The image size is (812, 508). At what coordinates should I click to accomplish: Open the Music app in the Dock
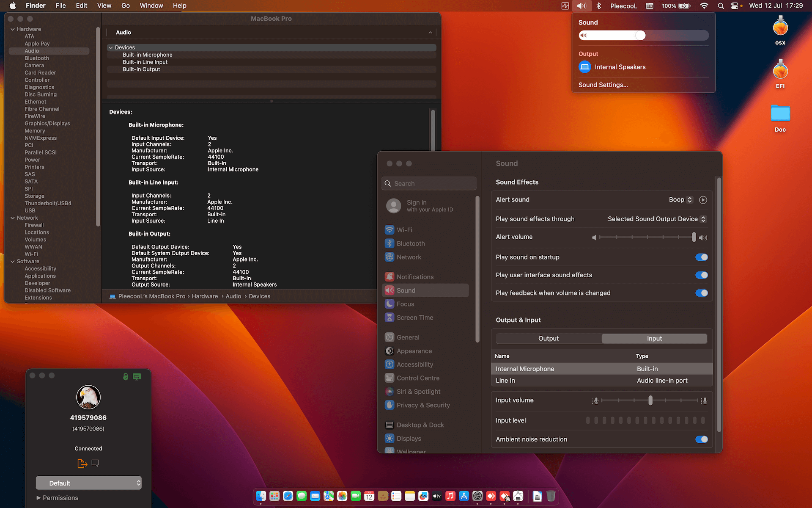coord(450,496)
